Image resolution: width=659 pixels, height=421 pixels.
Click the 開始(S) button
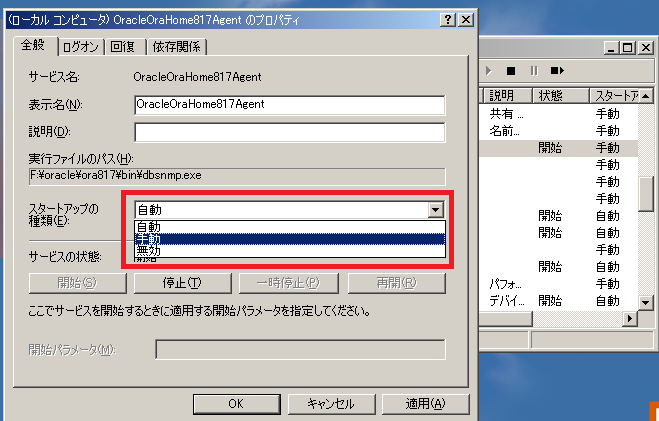pyautogui.click(x=77, y=283)
